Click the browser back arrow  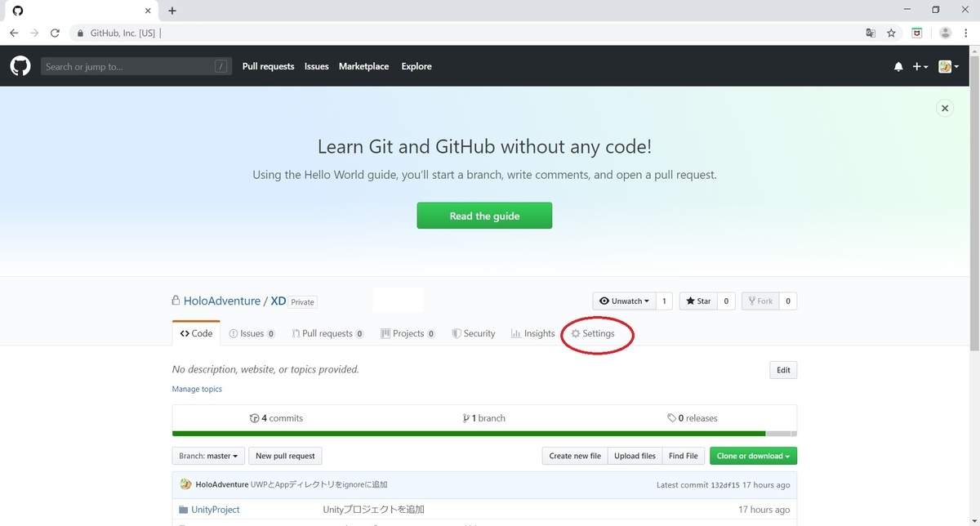coord(14,33)
